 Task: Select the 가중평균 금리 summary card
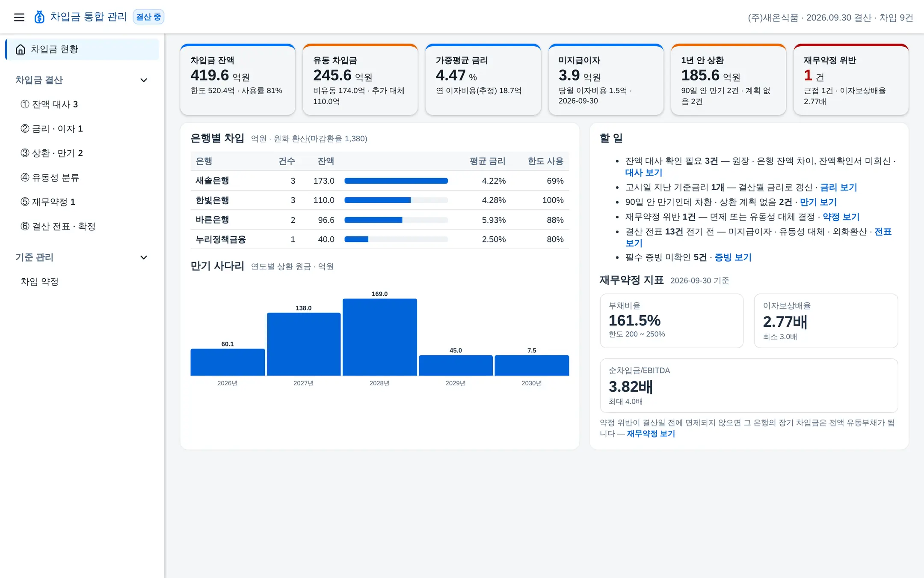483,80
